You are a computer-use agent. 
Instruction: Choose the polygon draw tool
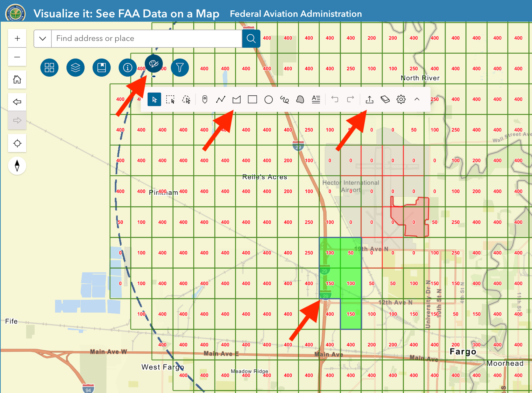click(x=237, y=99)
